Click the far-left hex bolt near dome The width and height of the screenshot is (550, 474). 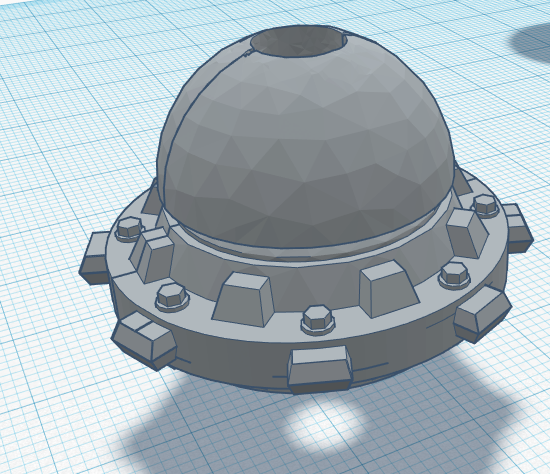[x=129, y=229]
